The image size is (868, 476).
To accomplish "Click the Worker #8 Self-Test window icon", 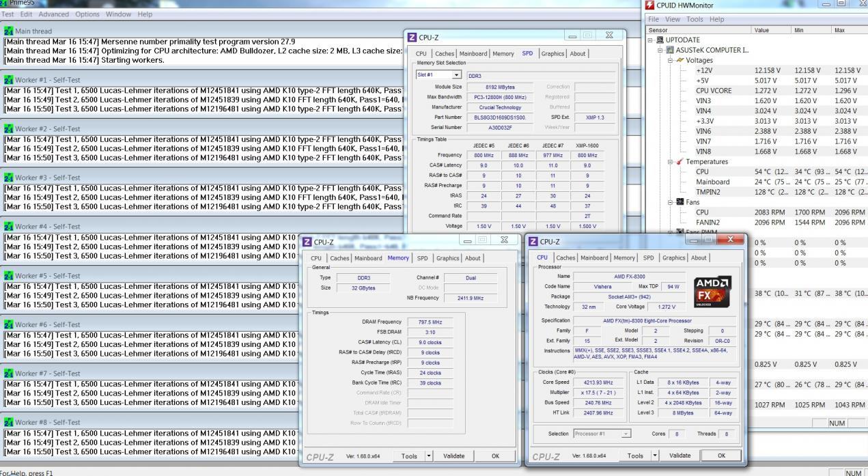I will click(9, 423).
